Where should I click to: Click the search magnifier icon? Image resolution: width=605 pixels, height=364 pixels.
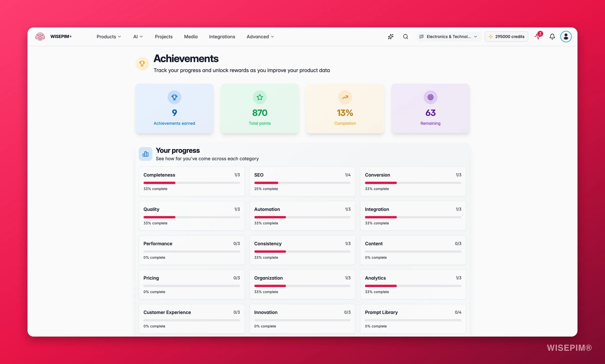[x=405, y=37]
